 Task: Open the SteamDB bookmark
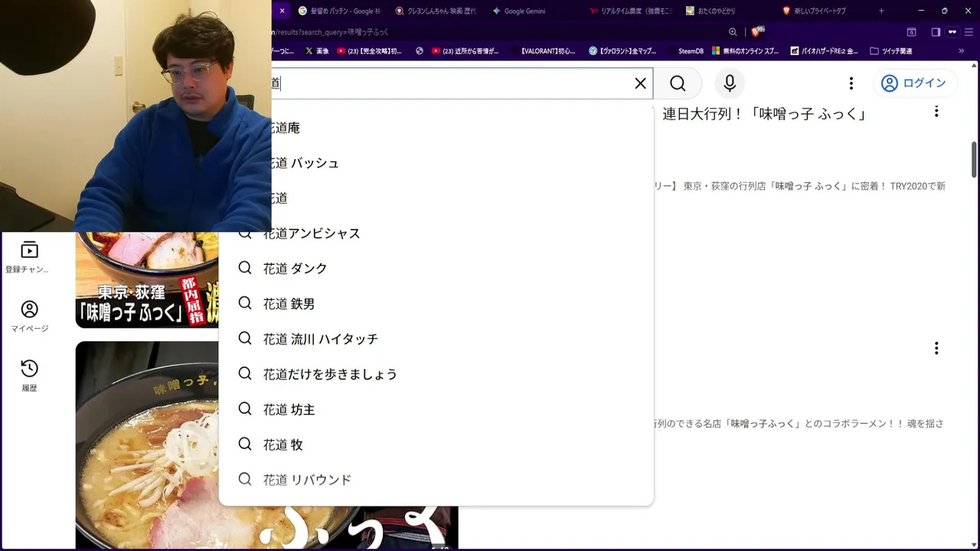point(684,51)
